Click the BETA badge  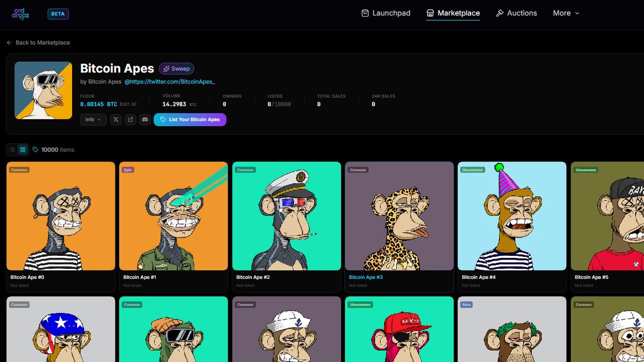[x=58, y=14]
